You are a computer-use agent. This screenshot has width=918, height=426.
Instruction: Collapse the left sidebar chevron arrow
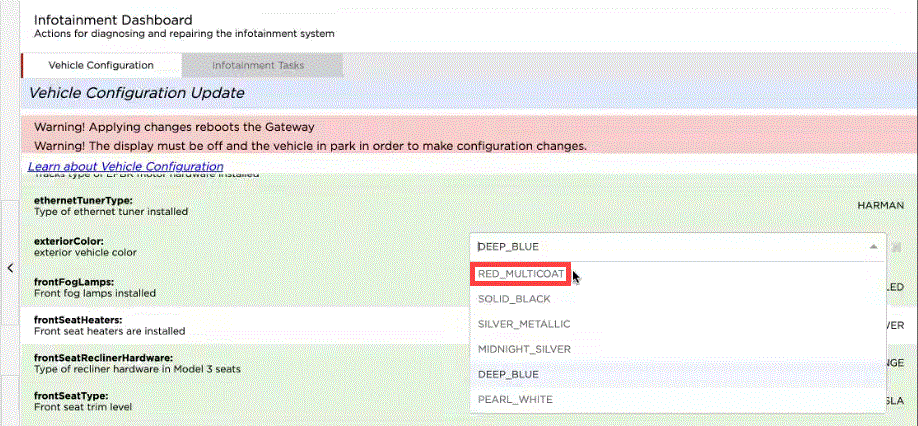click(x=9, y=268)
